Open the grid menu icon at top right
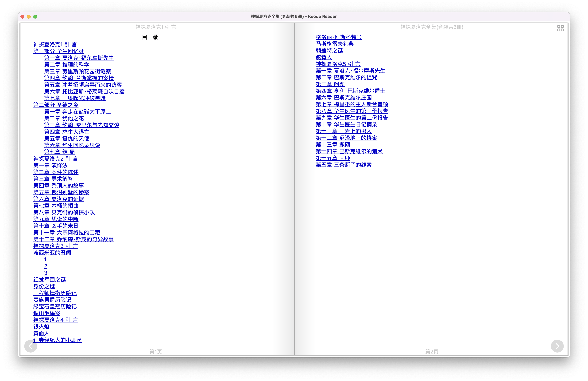Screen dimensions: 588x381 [560, 28]
